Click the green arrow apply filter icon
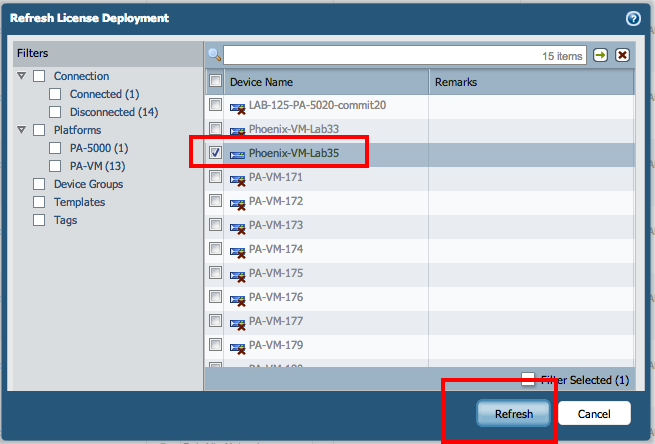This screenshot has height=444, width=655. 600,55
